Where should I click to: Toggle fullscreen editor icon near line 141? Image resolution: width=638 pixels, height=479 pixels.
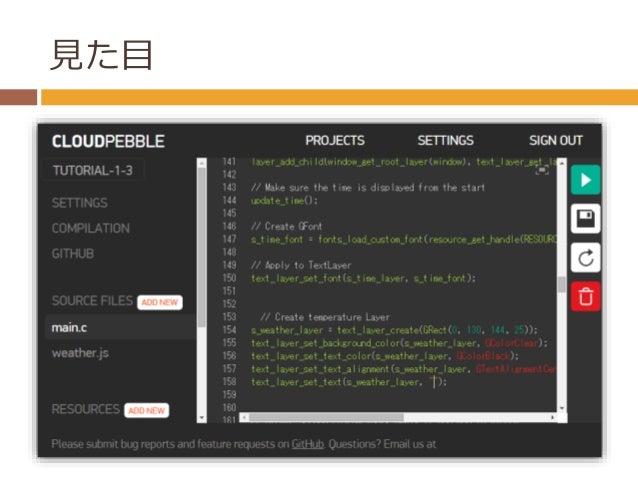542,170
